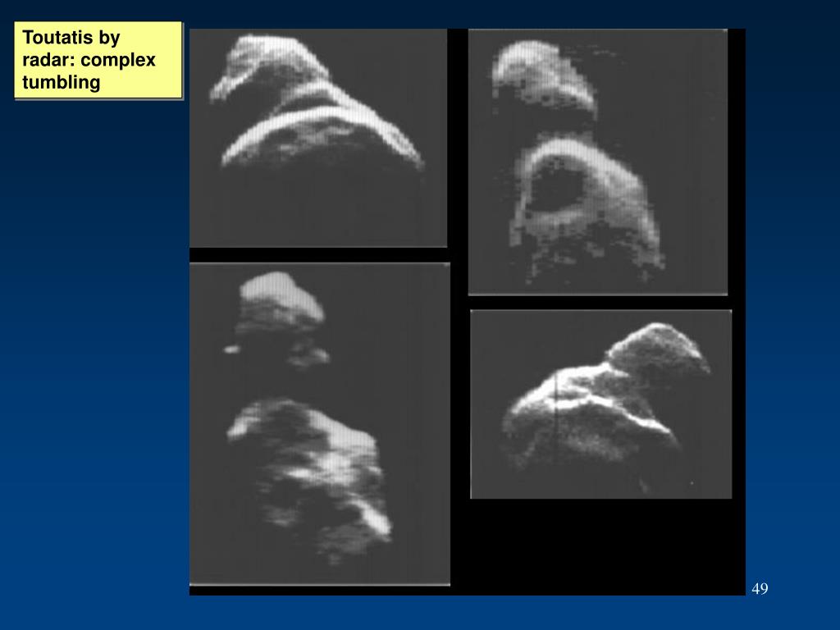
Task: Select the bottom-left radar image of Toutatis
Action: coord(320,424)
